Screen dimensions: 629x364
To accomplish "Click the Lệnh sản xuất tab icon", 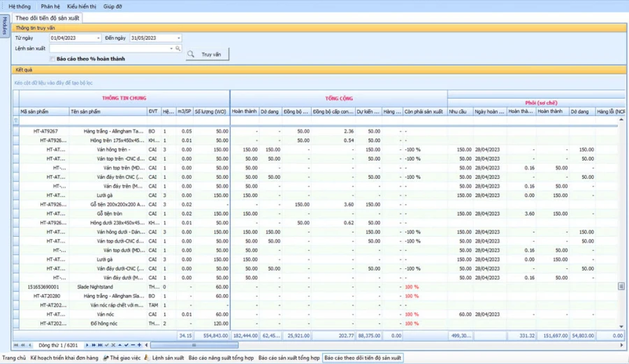I will point(147,358).
